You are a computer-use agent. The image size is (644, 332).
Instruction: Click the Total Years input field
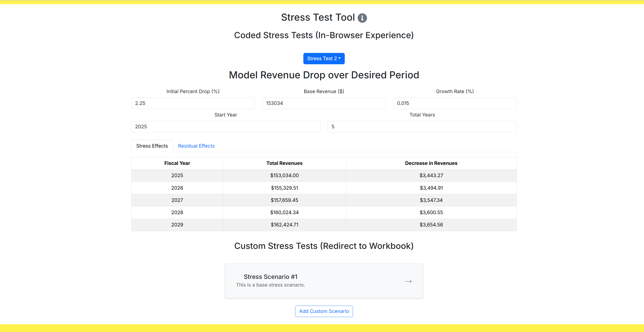point(422,126)
